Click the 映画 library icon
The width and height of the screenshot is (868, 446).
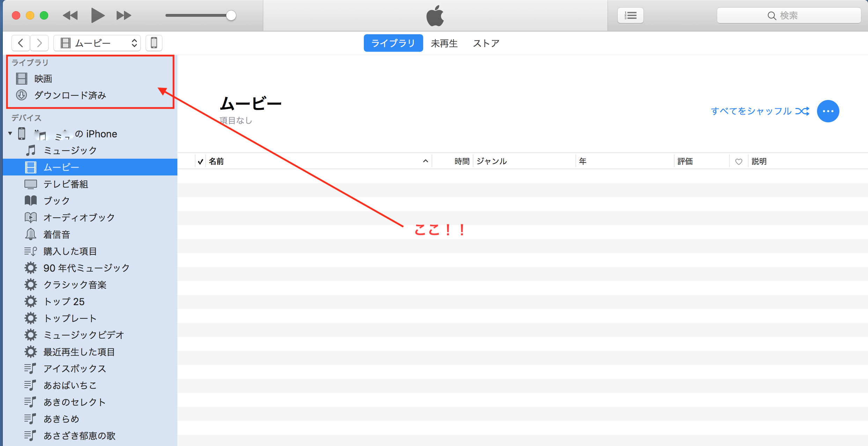[x=21, y=79]
